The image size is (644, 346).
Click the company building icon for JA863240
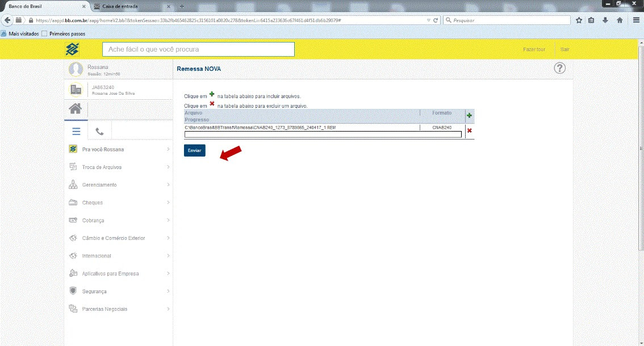click(x=76, y=90)
